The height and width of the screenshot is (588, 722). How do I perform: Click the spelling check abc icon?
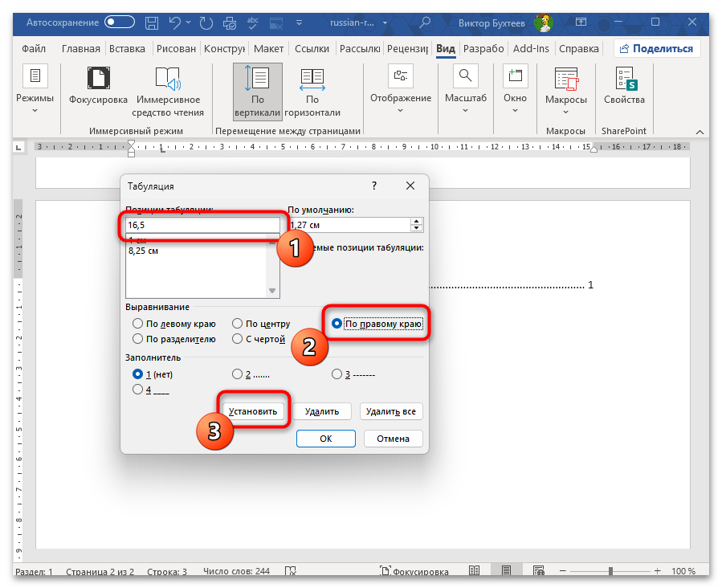252,22
